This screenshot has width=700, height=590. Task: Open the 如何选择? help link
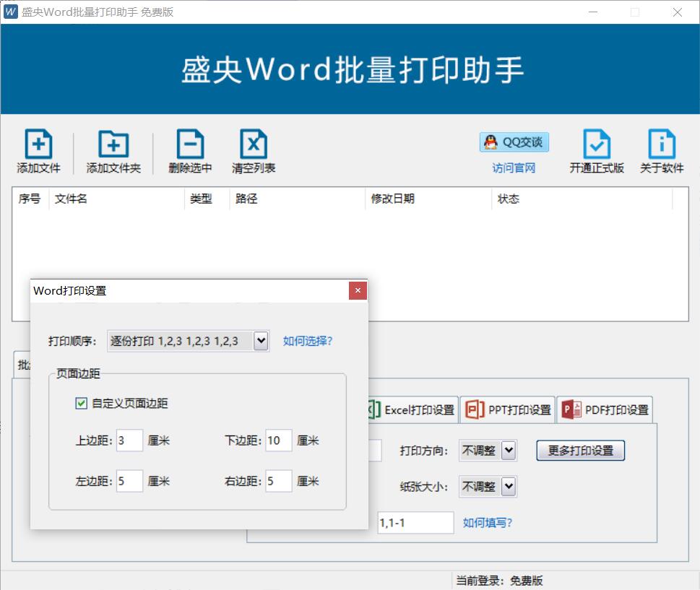click(x=308, y=341)
